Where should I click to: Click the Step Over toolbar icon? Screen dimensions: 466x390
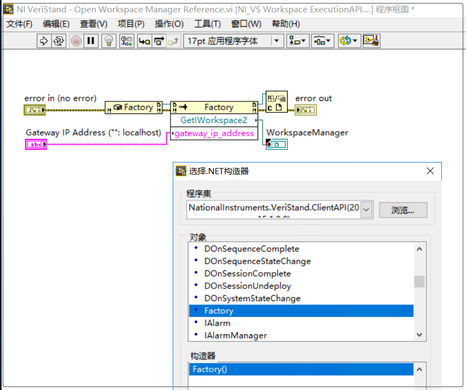tap(159, 41)
